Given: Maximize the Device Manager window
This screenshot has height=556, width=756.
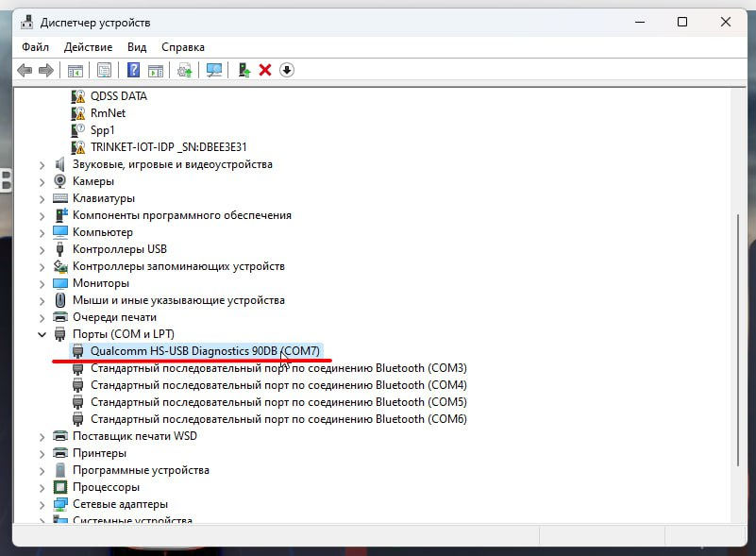Looking at the screenshot, I should pyautogui.click(x=682, y=22).
